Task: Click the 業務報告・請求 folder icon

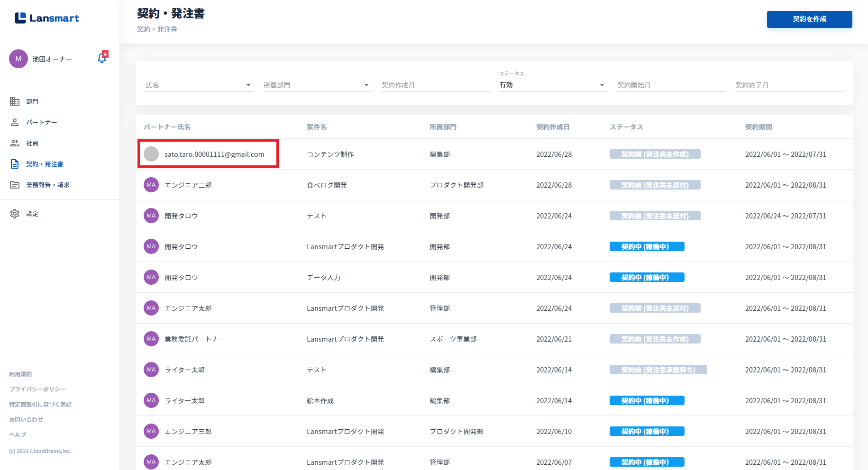Action: [15, 185]
